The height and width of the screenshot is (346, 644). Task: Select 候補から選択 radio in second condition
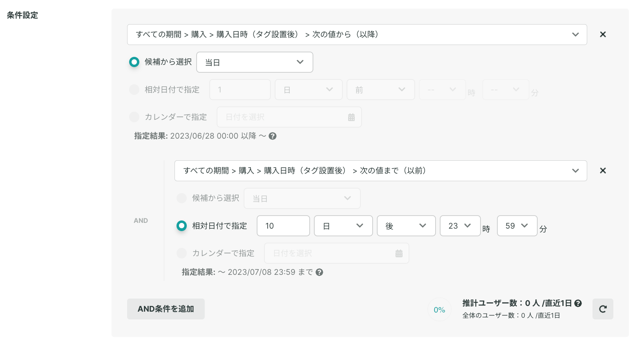pos(182,198)
